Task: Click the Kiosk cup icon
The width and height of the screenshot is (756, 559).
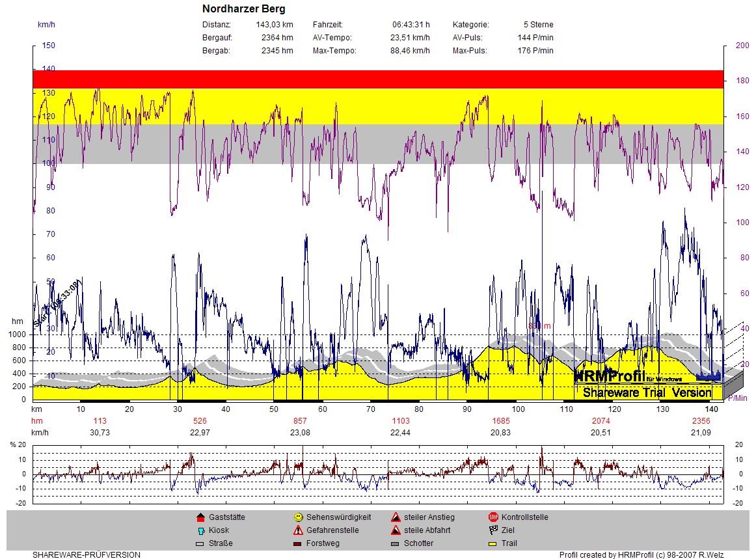Action: click(x=200, y=530)
